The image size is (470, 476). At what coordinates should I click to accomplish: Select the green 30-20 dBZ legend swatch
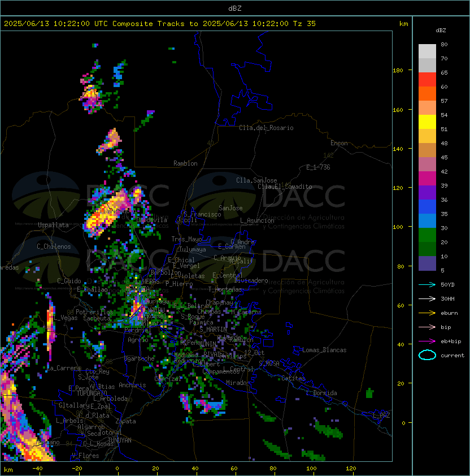click(427, 235)
